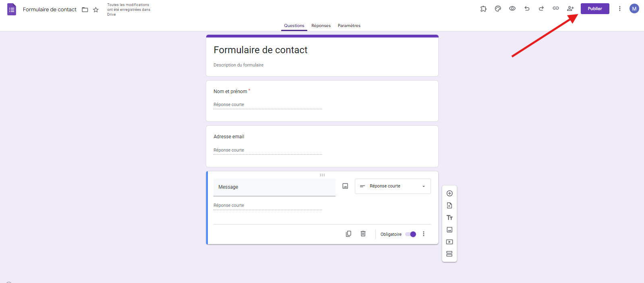Star the Formulaire de contact form
The image size is (644, 283).
point(96,10)
